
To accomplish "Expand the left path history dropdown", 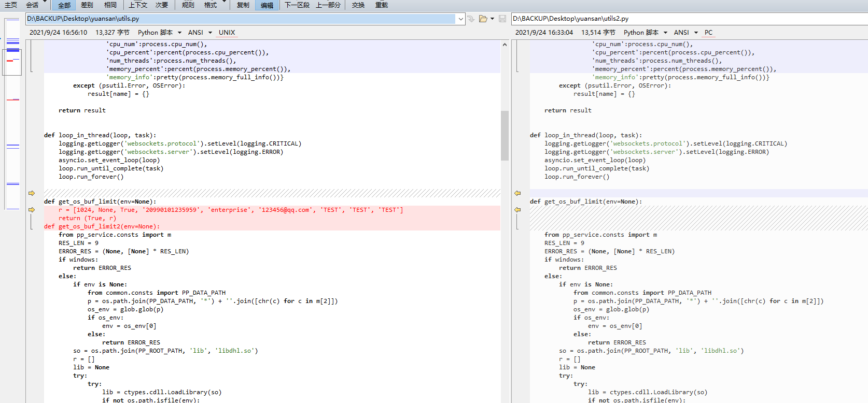I will pos(460,19).
